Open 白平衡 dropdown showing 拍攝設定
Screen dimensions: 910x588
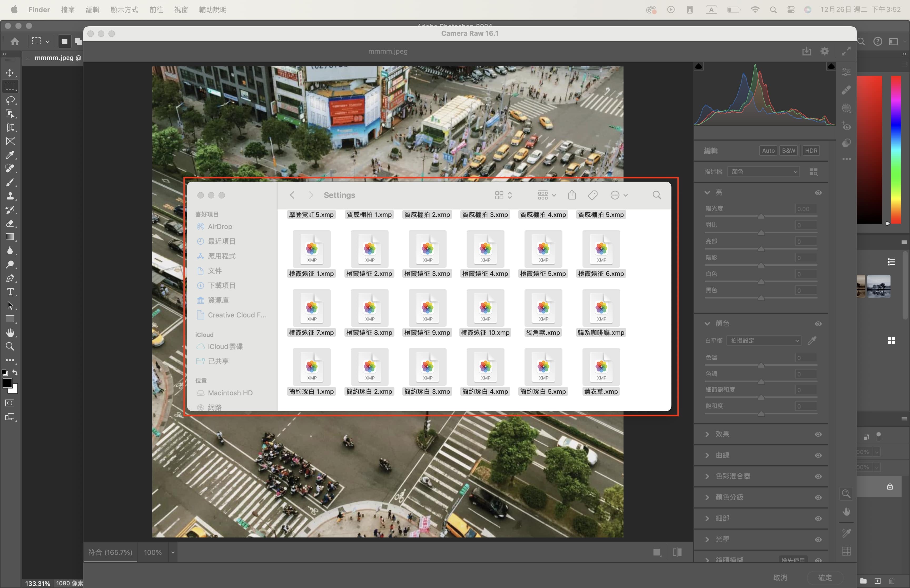pyautogui.click(x=763, y=340)
